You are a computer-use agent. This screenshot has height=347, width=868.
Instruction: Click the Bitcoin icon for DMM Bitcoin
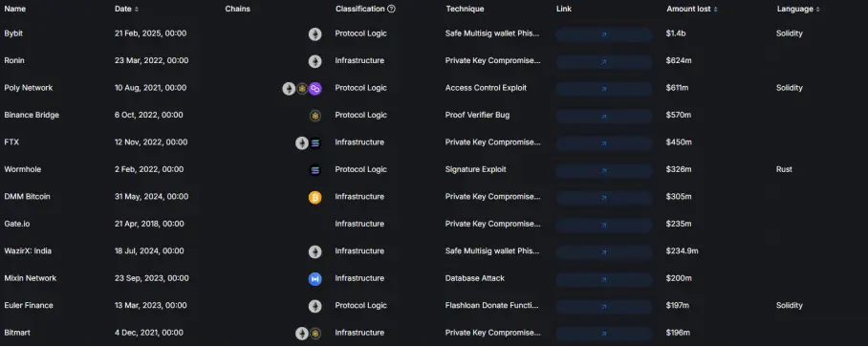(x=315, y=198)
